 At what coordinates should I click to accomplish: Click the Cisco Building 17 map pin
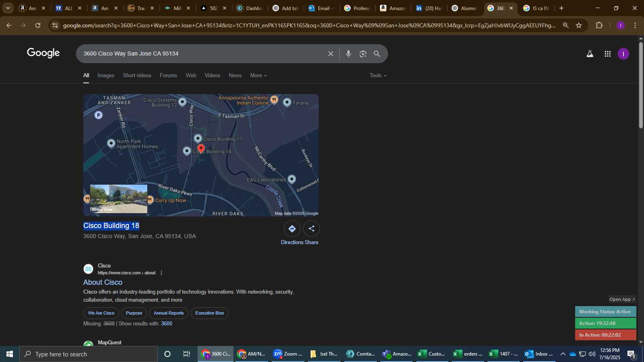[198, 138]
